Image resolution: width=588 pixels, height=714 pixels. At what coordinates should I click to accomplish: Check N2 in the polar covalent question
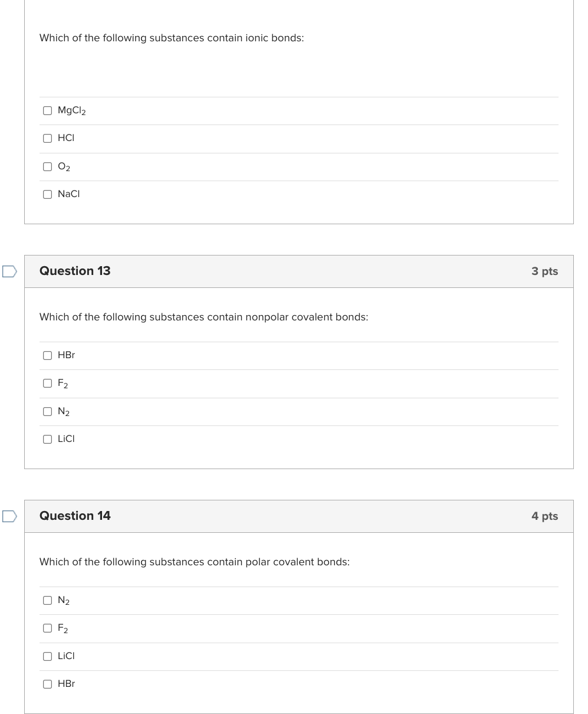(x=47, y=600)
